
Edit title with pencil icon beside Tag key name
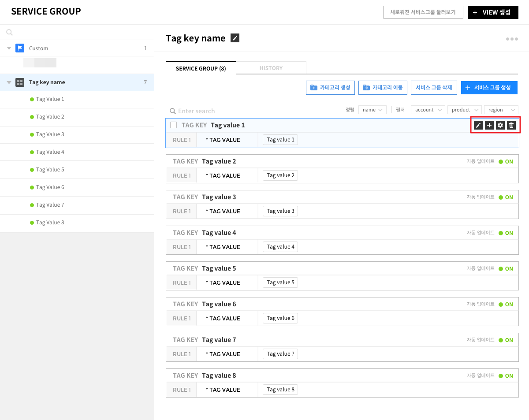pyautogui.click(x=235, y=38)
